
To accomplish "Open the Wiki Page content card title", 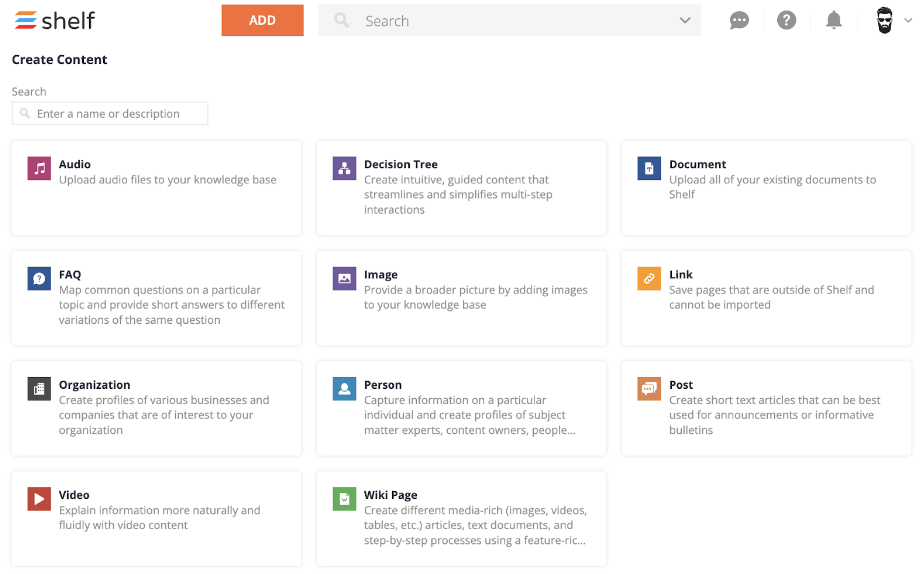I will tap(390, 495).
